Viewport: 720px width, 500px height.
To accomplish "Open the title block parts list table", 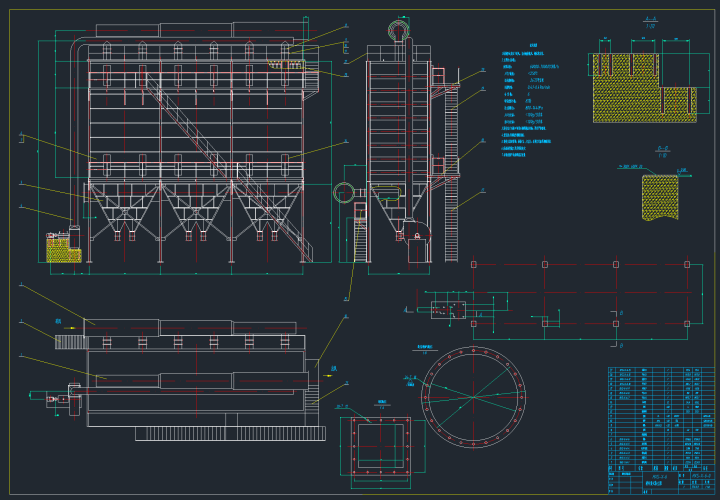I will coord(661,430).
